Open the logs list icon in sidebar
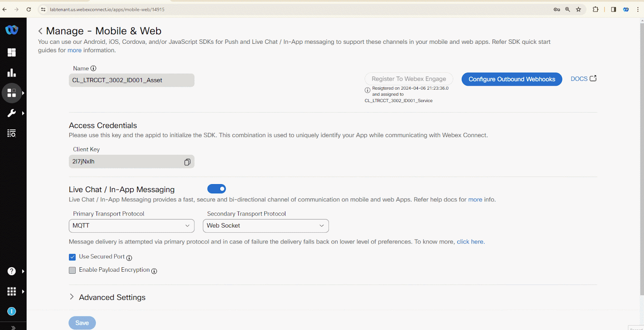 coord(12,133)
